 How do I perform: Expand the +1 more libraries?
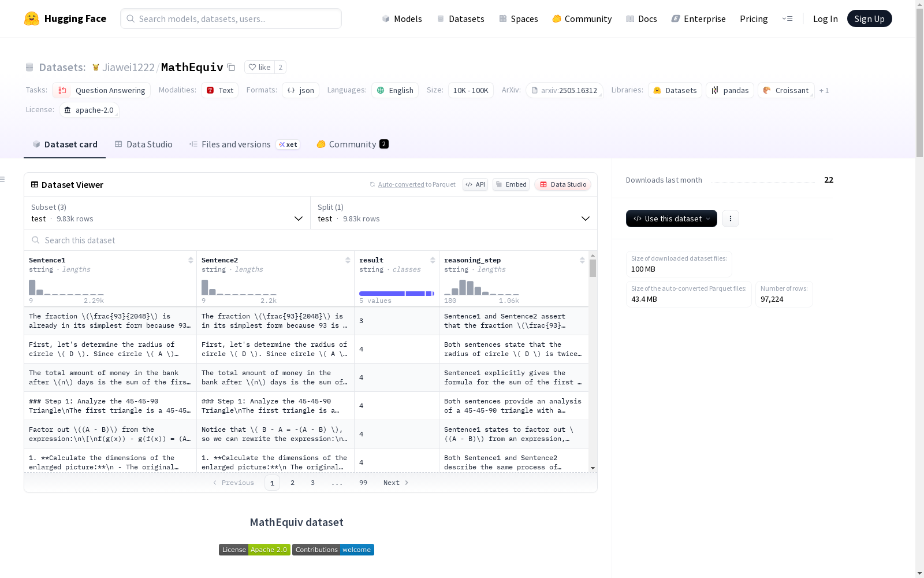[824, 90]
